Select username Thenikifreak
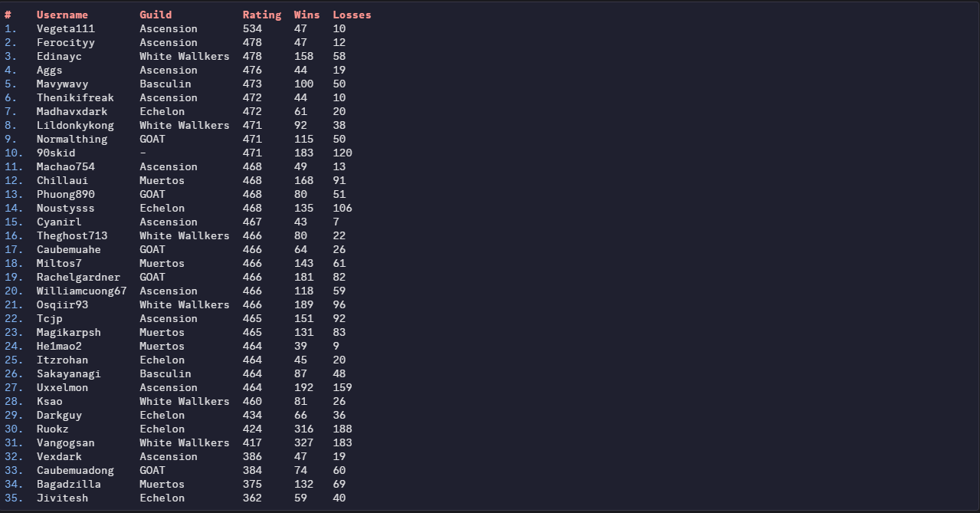Image resolution: width=980 pixels, height=513 pixels. click(x=75, y=97)
